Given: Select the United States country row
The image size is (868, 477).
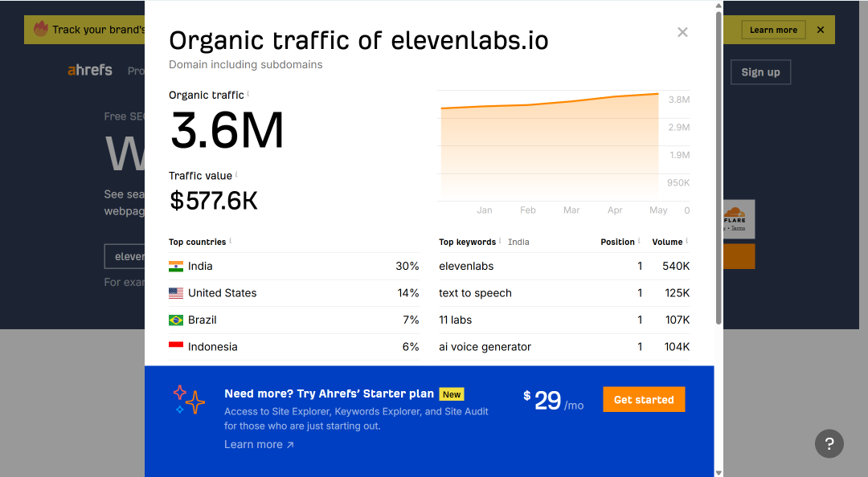Looking at the screenshot, I should 294,293.
